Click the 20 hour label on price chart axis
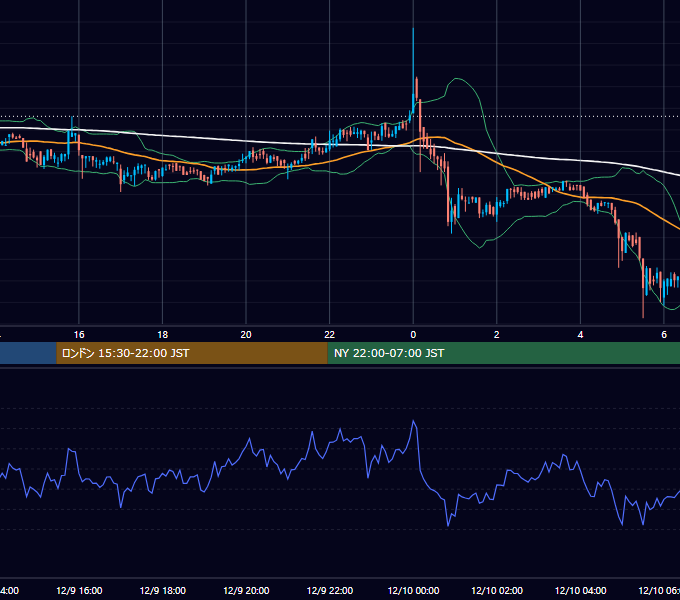The height and width of the screenshot is (600, 680). tap(246, 335)
